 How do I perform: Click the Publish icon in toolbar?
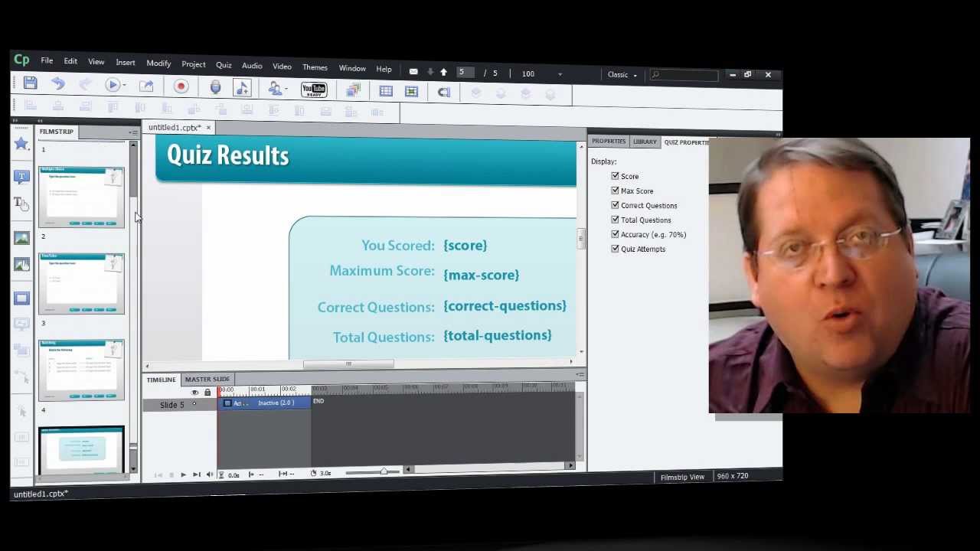pyautogui.click(x=146, y=86)
